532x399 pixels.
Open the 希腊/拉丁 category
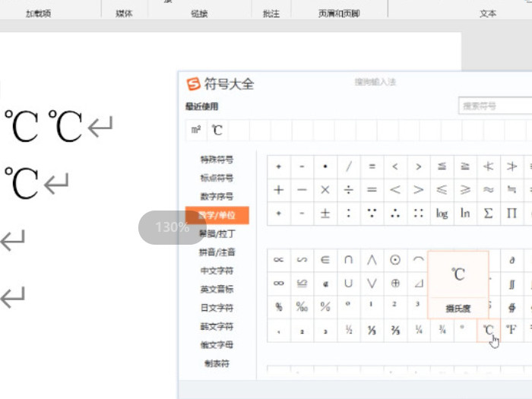tap(217, 234)
